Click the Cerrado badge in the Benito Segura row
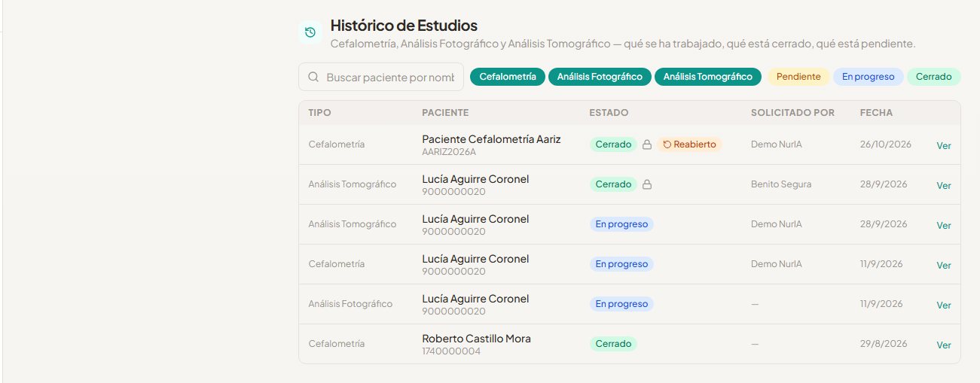This screenshot has width=980, height=383. [x=613, y=184]
